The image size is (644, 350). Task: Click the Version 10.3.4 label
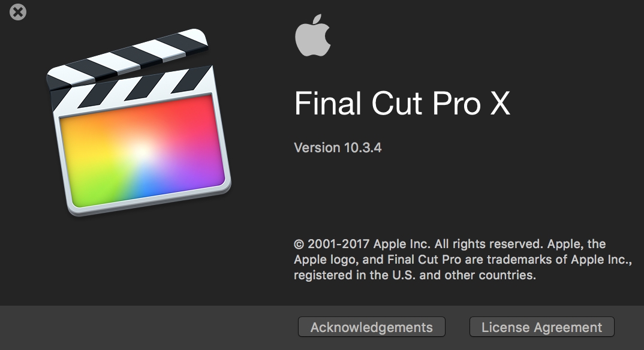tap(338, 147)
